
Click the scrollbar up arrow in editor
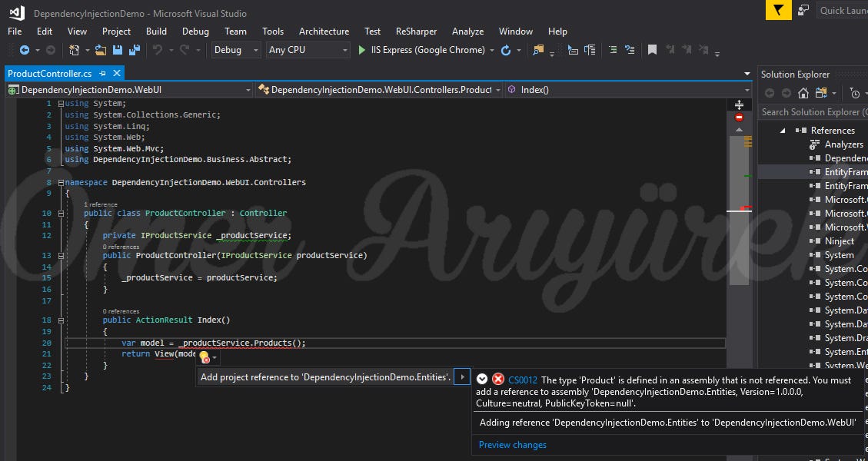click(x=739, y=130)
